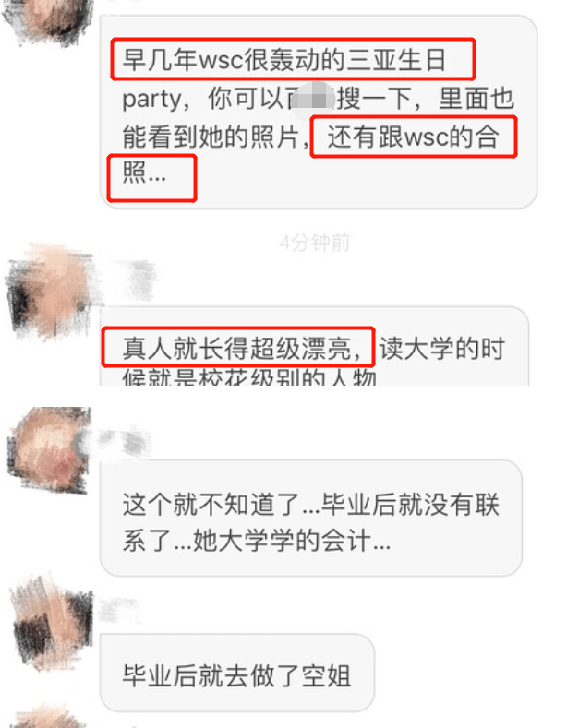579x728 pixels.
Task: Click the text 读大学的时
Action: click(x=441, y=349)
